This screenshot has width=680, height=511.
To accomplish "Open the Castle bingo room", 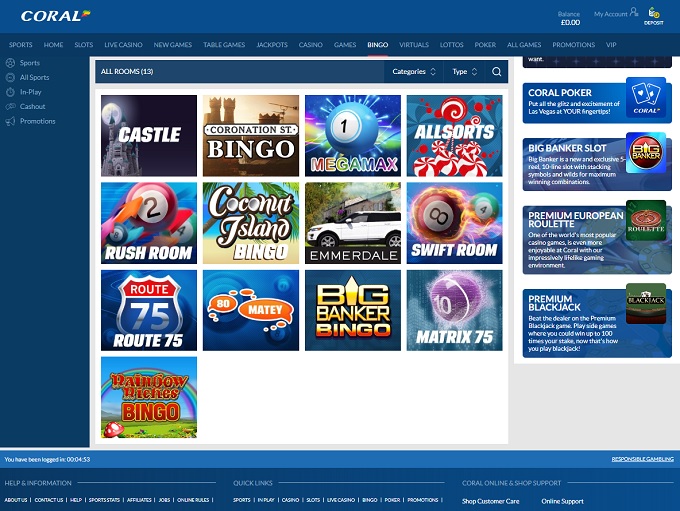I will pyautogui.click(x=149, y=136).
